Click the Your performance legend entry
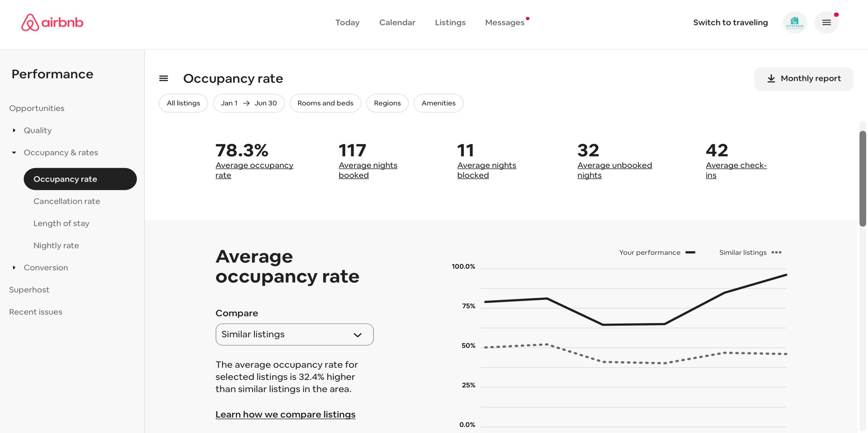 pyautogui.click(x=657, y=253)
